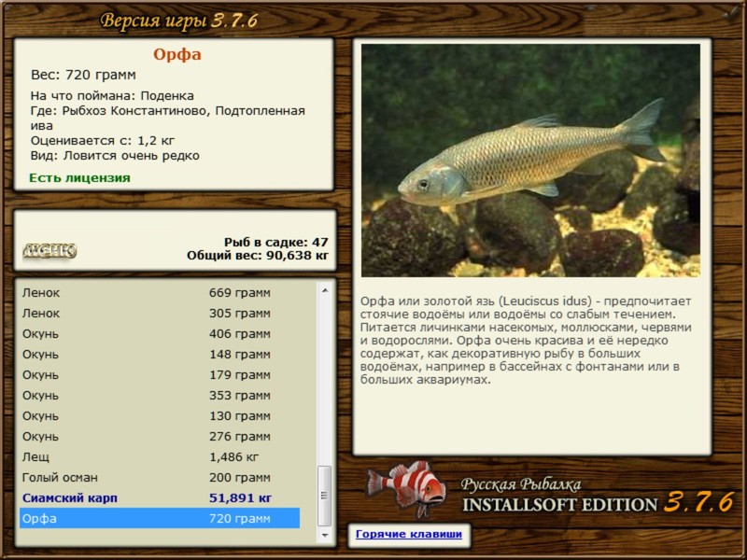Select the Лещ 1,486 кг entry

click(159, 457)
